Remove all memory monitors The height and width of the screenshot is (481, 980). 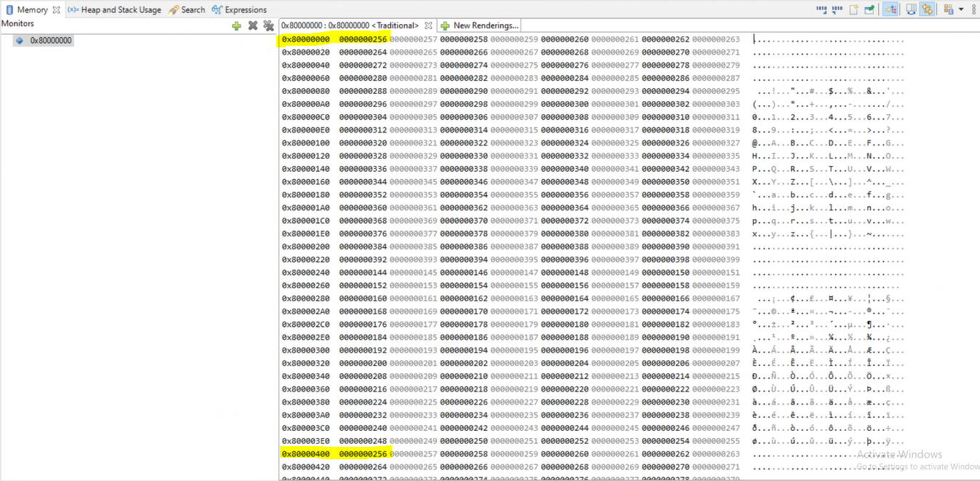(268, 25)
